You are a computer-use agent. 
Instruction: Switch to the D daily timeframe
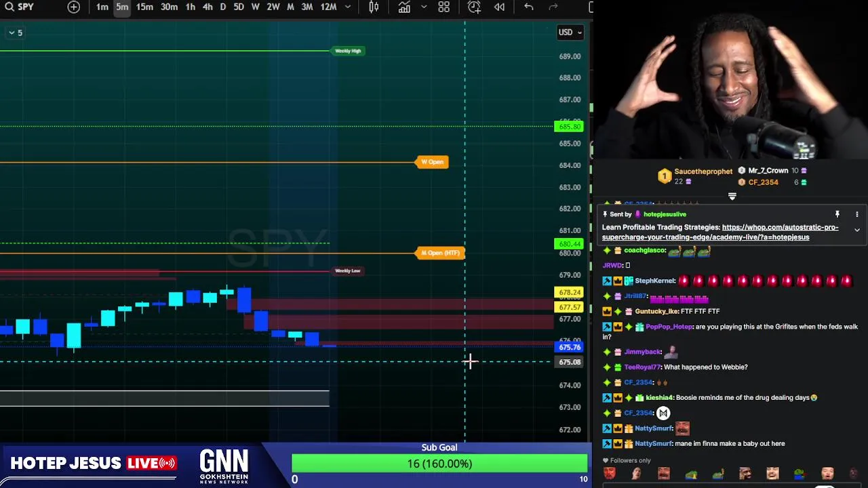[222, 7]
